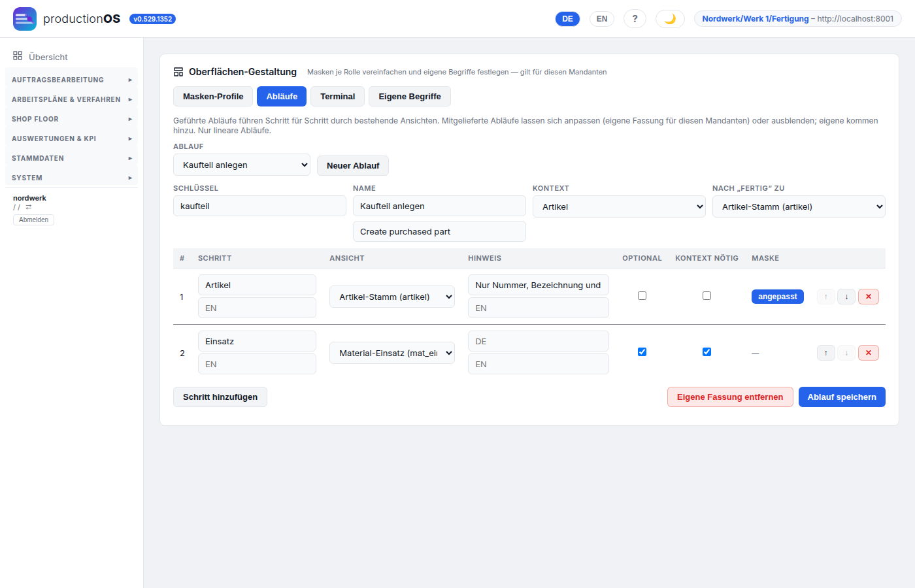Switch to the Terminal tab
This screenshot has height=588, width=915.
tap(337, 96)
